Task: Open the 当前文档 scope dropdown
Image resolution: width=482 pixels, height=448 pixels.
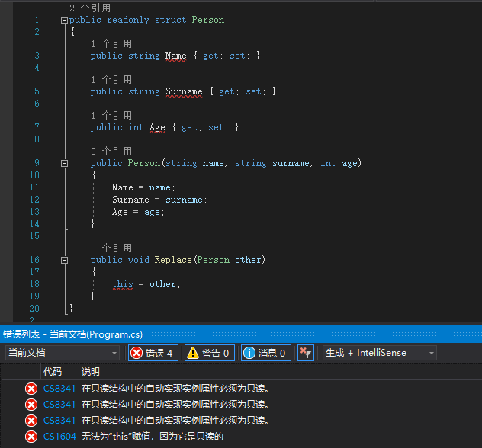Action: [62, 353]
